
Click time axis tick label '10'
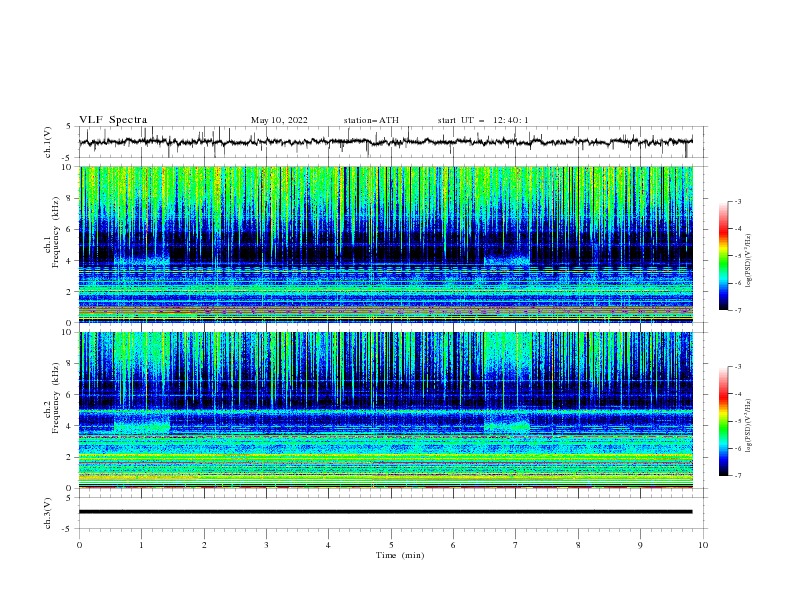click(x=703, y=545)
